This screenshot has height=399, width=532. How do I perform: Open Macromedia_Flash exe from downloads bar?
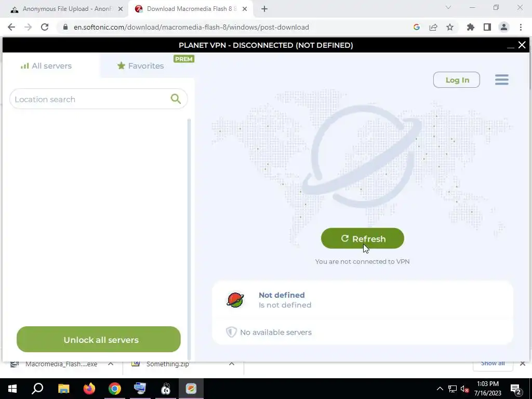(61, 364)
